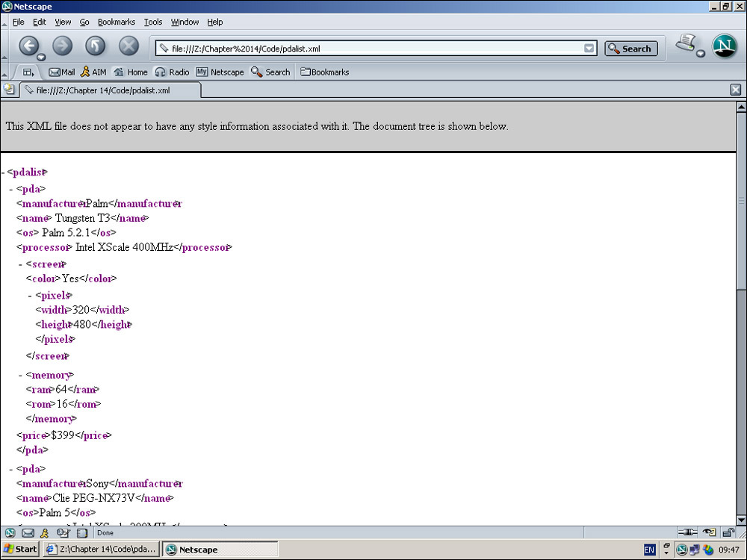Screen dimensions: 747x560
Task: Click the Start button on the taskbar
Action: click(x=20, y=550)
